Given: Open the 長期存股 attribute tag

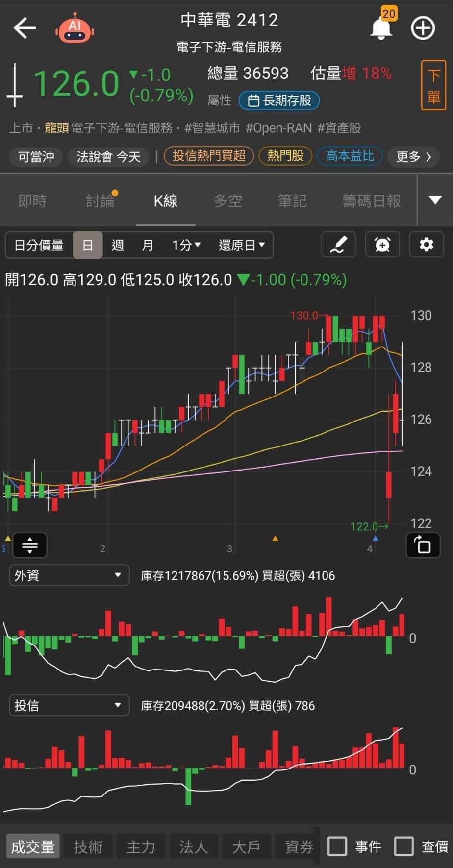Looking at the screenshot, I should (279, 100).
